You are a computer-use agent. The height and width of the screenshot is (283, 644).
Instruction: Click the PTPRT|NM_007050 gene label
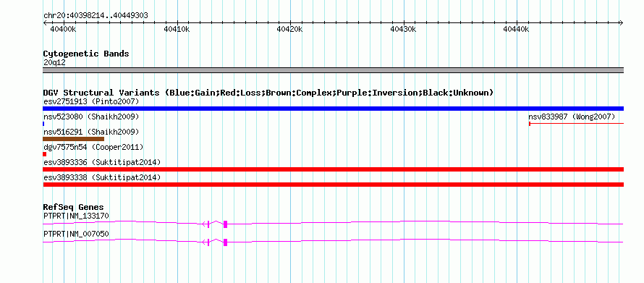click(x=76, y=234)
